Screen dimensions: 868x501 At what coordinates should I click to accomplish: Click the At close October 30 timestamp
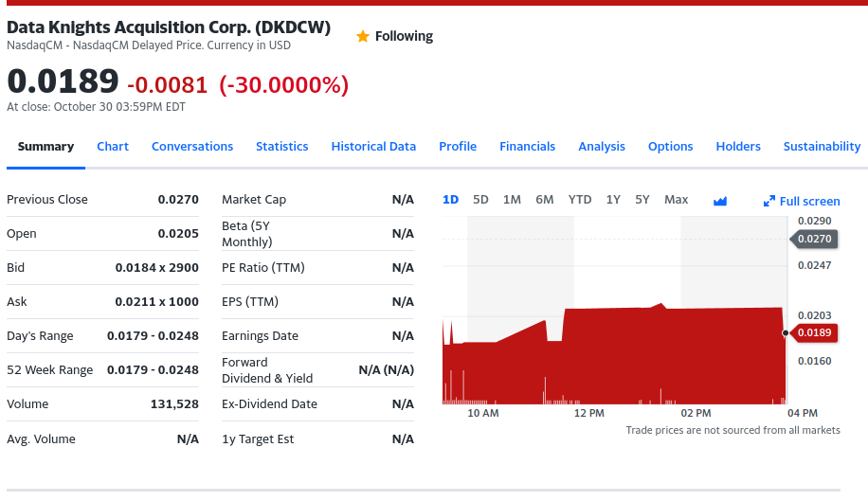(96, 107)
